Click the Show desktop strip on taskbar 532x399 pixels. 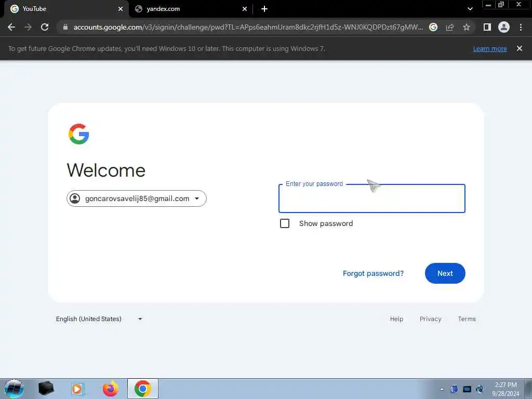coord(528,389)
